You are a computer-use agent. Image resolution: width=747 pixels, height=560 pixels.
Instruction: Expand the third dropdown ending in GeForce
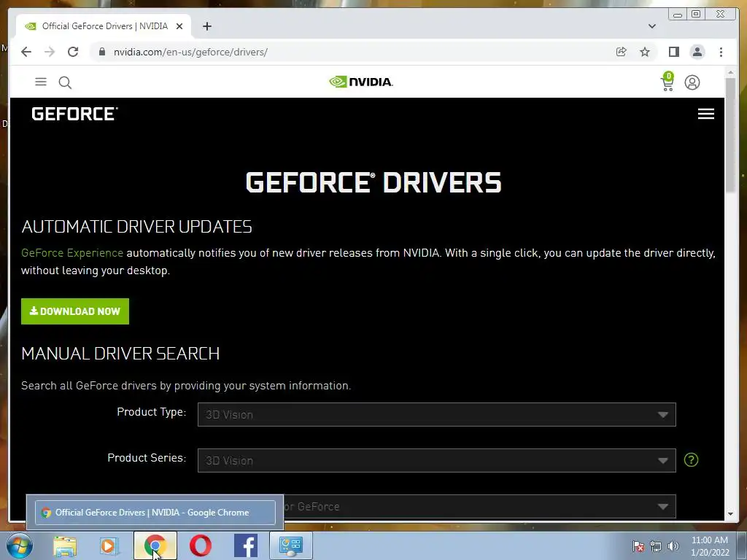point(479,507)
